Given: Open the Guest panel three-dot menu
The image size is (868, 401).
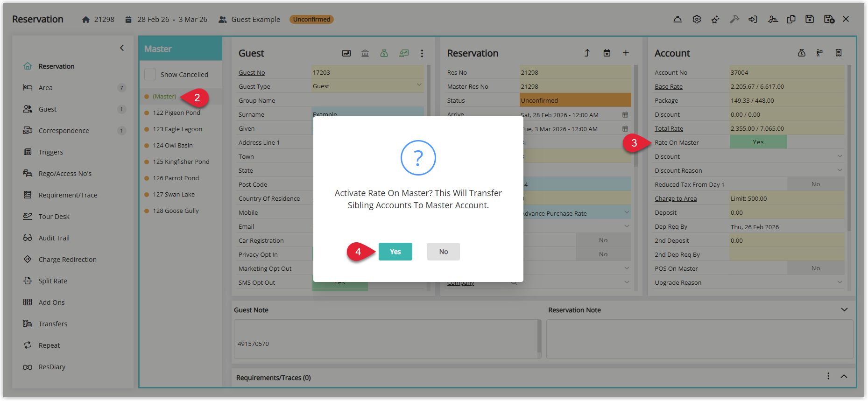Looking at the screenshot, I should 422,53.
